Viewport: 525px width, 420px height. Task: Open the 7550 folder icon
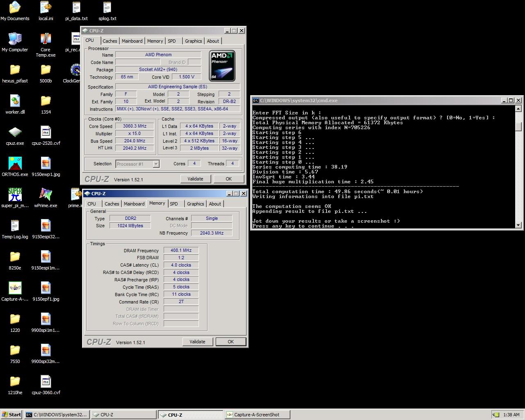click(15, 354)
